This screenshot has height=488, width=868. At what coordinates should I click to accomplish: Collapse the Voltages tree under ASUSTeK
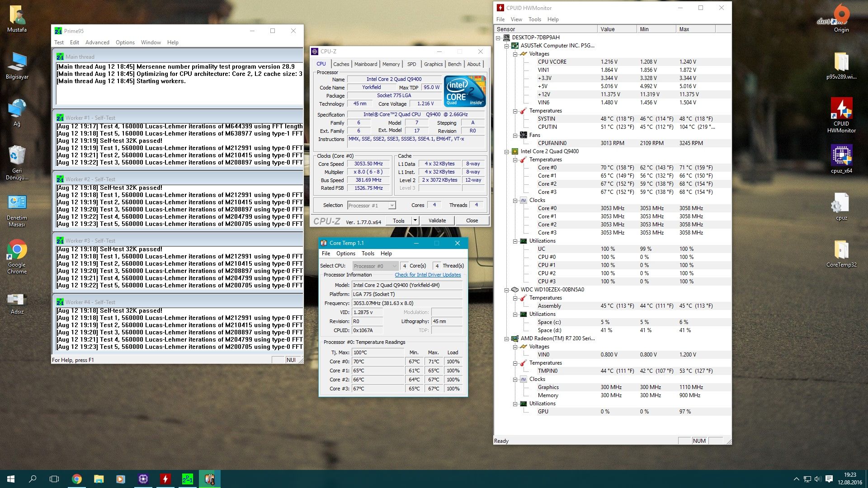tap(515, 54)
